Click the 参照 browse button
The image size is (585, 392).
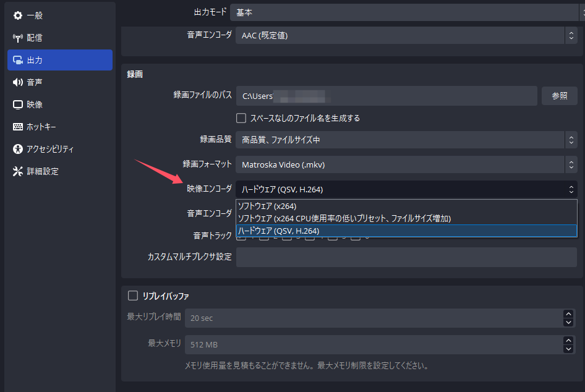pos(559,96)
